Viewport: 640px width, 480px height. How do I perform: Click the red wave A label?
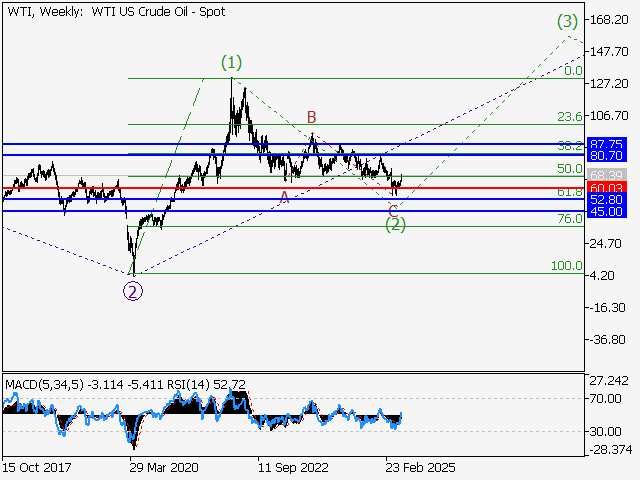tap(284, 197)
